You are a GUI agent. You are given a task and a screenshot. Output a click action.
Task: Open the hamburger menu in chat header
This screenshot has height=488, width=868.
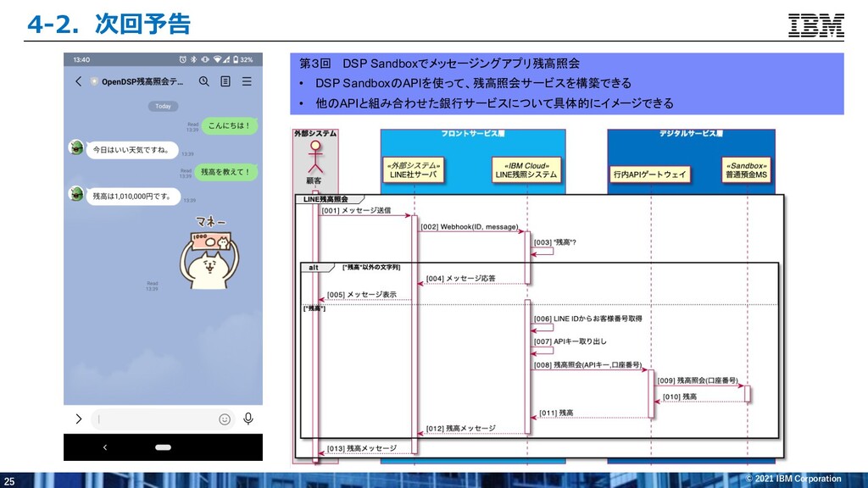click(247, 81)
